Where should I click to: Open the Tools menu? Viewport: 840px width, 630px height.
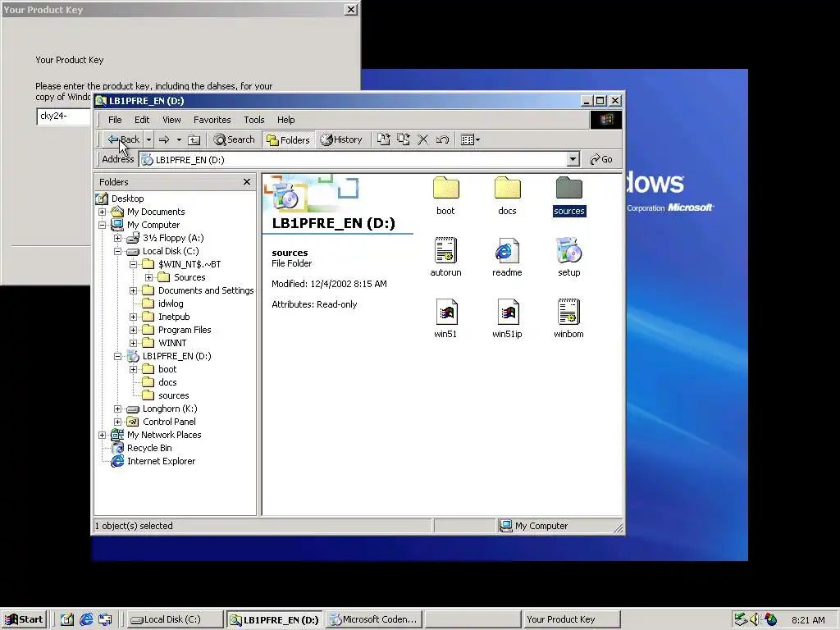tap(254, 120)
